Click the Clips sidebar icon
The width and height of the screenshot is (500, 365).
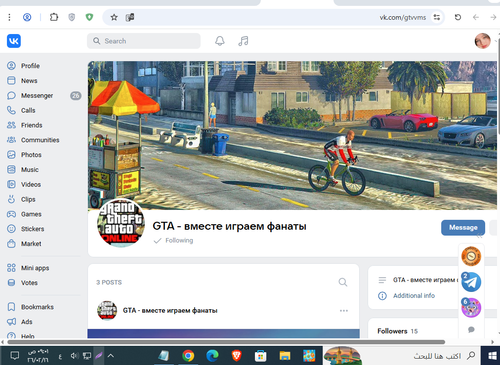[11, 199]
